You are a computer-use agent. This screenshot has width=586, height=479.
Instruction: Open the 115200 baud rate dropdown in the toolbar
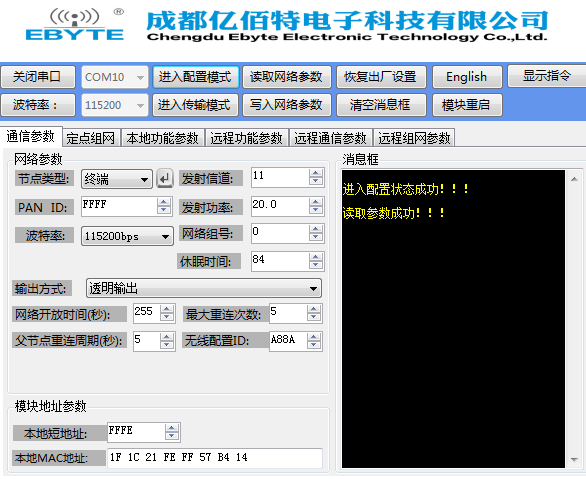tap(115, 105)
